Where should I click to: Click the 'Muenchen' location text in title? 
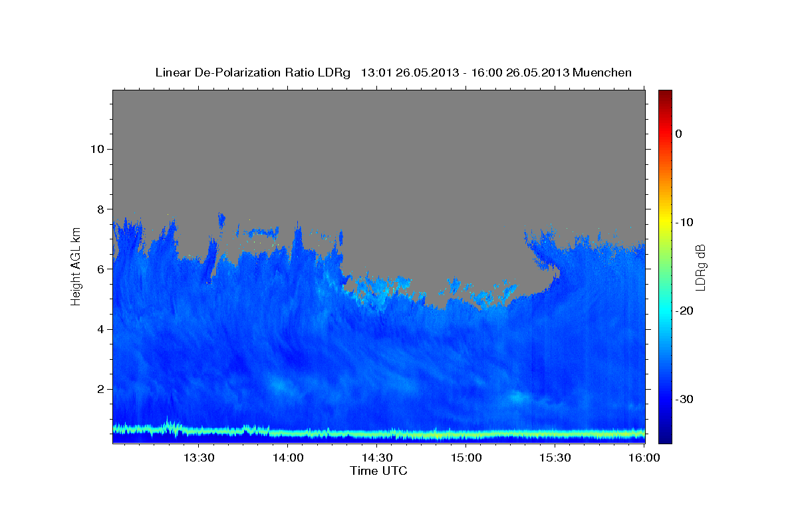coord(602,72)
